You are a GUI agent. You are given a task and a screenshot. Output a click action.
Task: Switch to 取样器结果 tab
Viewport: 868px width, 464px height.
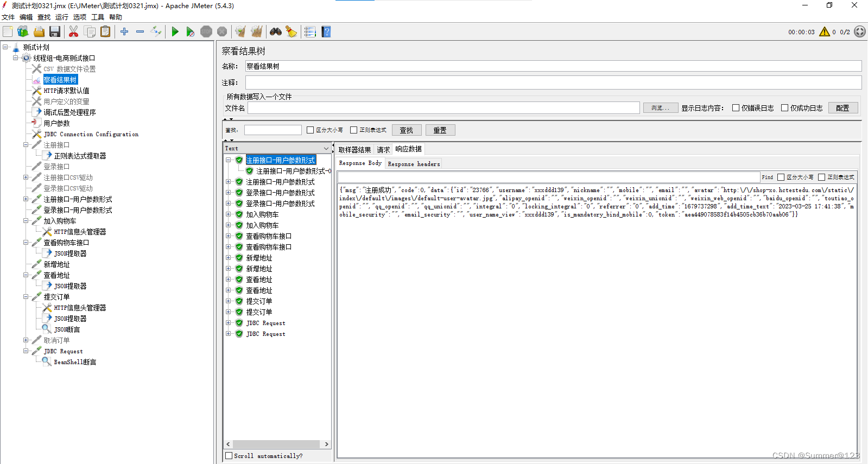(x=355, y=150)
